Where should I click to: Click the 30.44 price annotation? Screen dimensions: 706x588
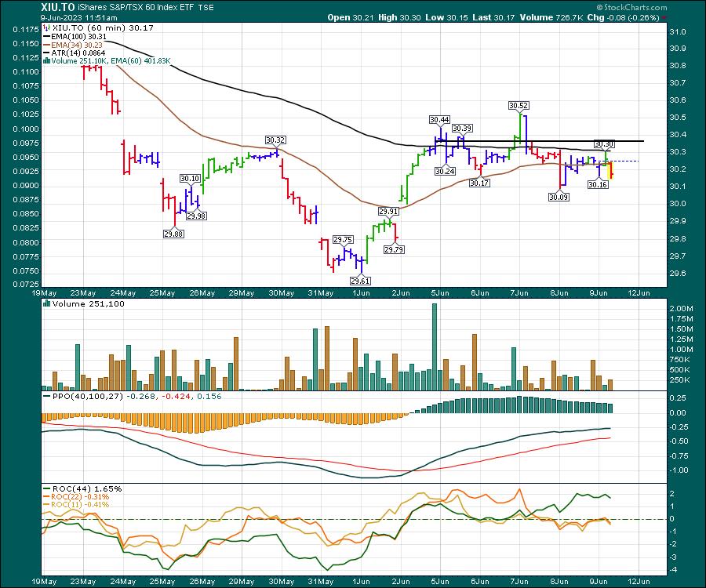pyautogui.click(x=439, y=119)
